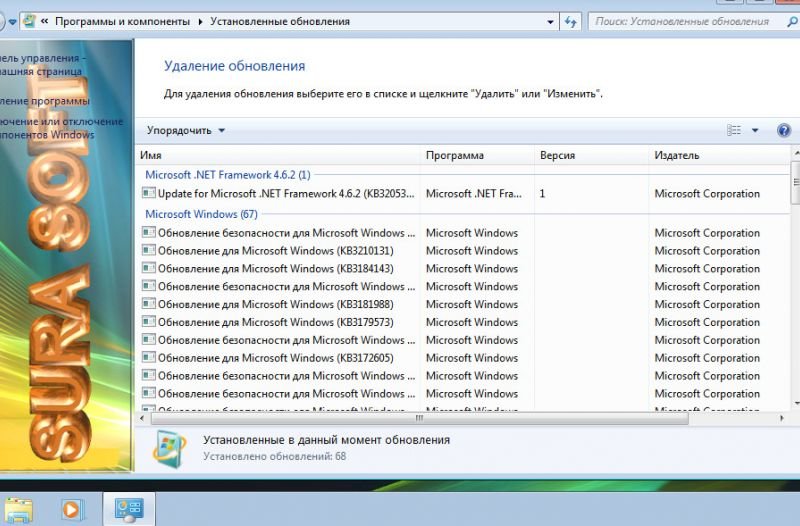Image resolution: width=800 pixels, height=526 pixels.
Task: Expand the address bar history dropdown
Action: point(551,22)
